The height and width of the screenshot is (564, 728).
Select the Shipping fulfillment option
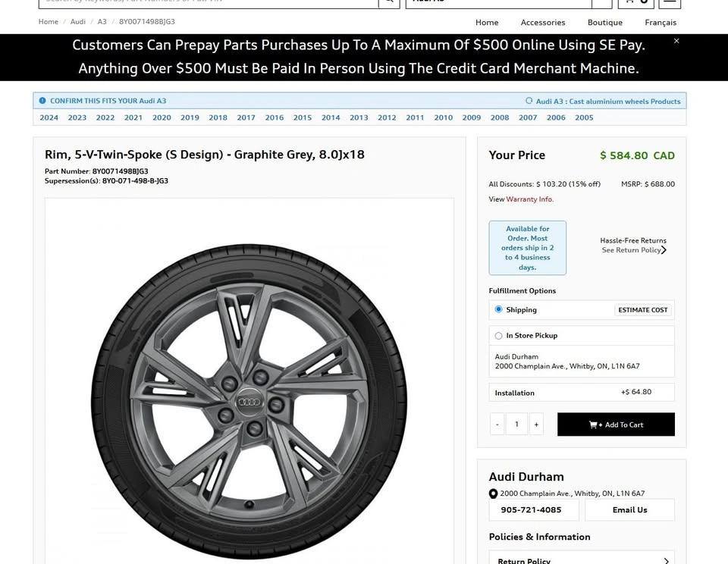[499, 309]
